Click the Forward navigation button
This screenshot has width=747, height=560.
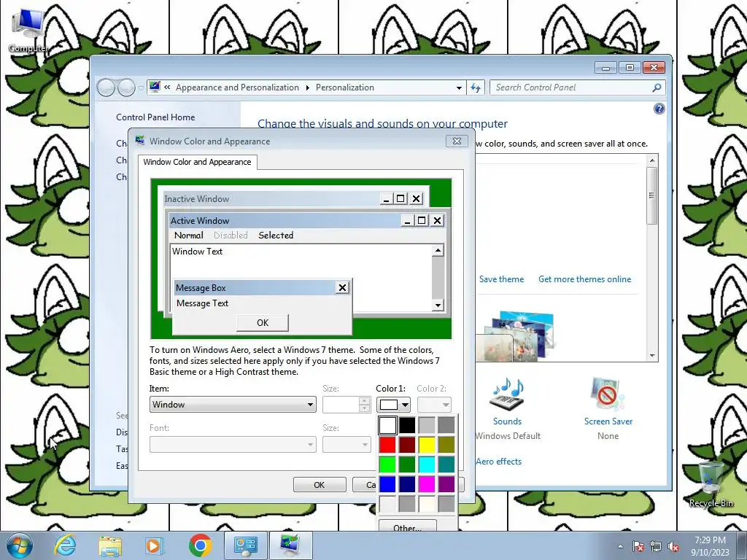(126, 87)
